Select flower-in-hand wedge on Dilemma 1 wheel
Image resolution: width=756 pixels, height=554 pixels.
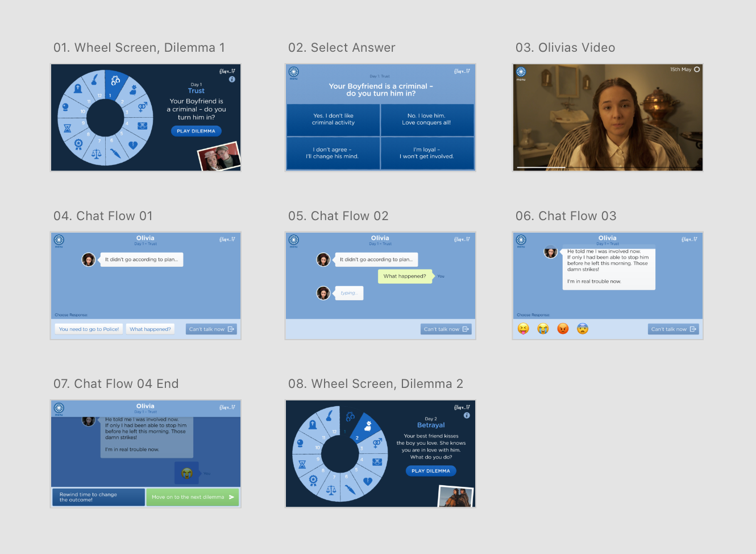coord(134,89)
